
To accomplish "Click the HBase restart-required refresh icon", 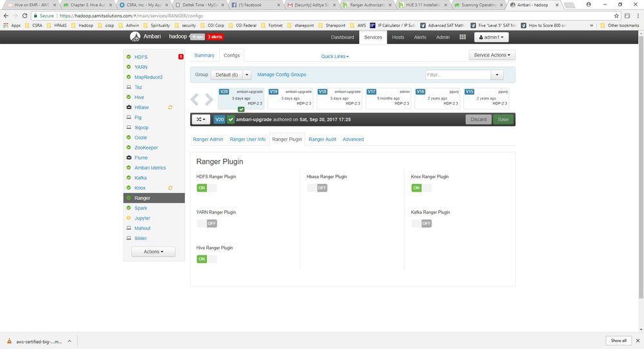I will (170, 107).
